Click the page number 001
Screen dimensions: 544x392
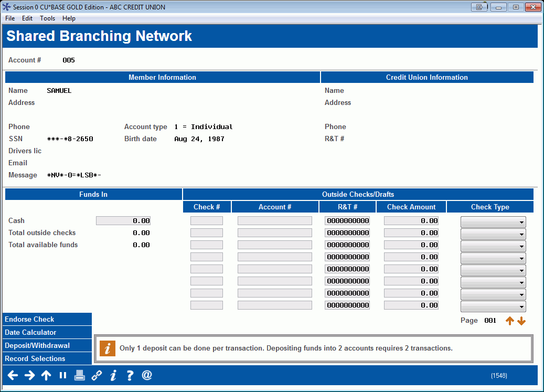pyautogui.click(x=490, y=321)
